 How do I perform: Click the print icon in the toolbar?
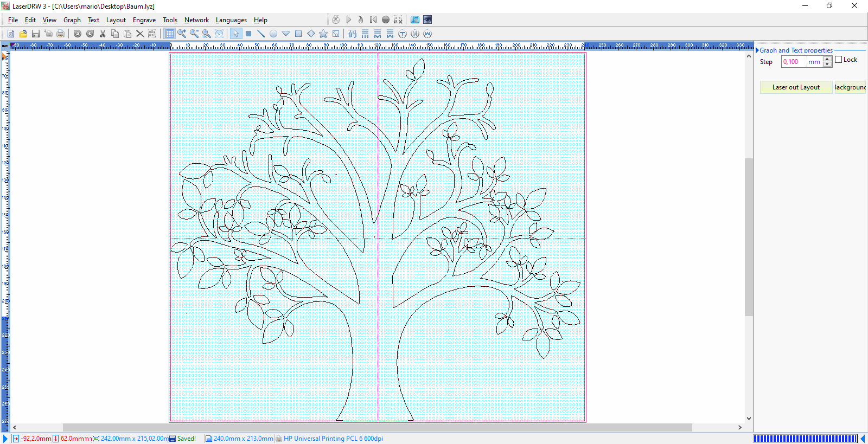pos(61,34)
